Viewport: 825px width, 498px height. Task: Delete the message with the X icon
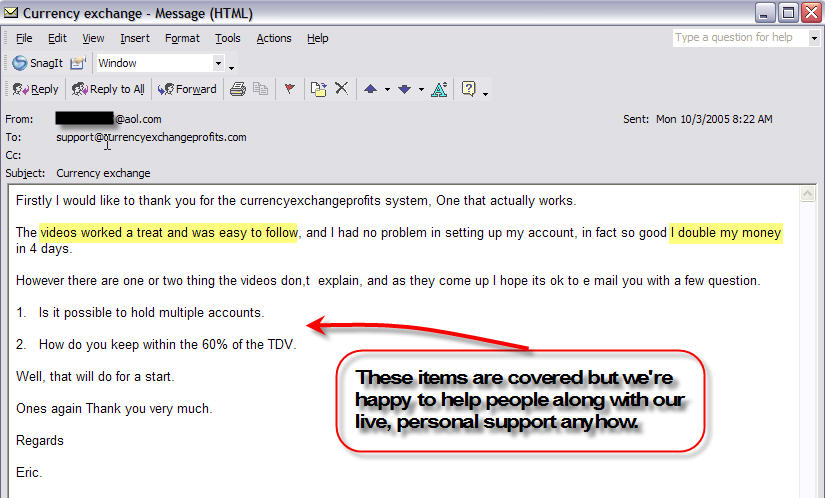341,89
